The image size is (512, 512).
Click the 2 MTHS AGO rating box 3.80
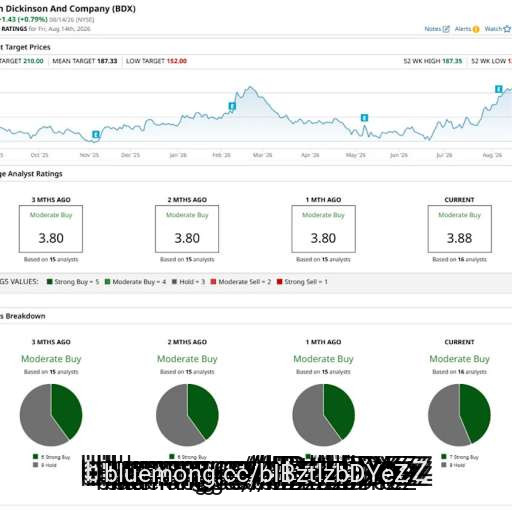[187, 229]
